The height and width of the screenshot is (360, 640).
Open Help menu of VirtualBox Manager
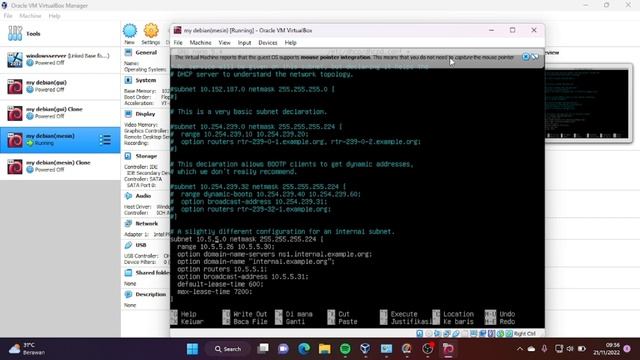54,16
